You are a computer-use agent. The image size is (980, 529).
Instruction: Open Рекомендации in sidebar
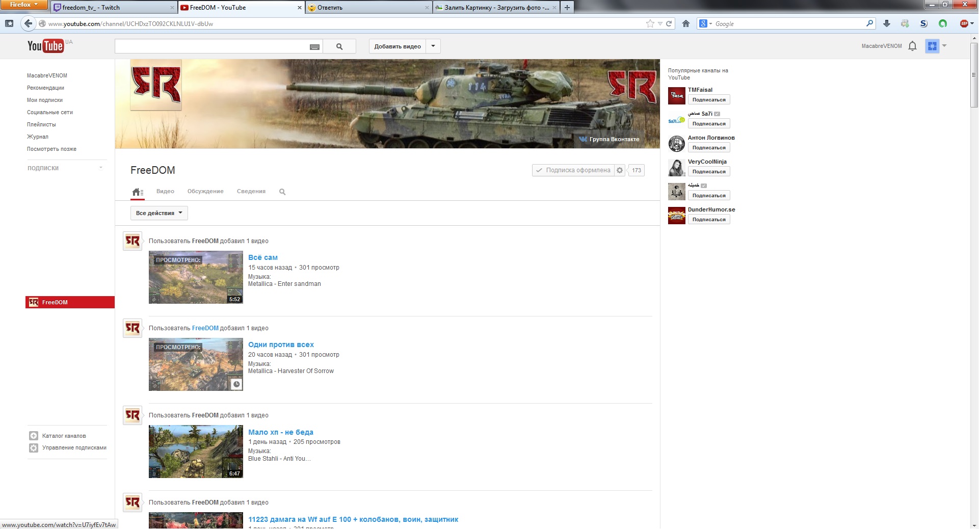[x=45, y=88]
